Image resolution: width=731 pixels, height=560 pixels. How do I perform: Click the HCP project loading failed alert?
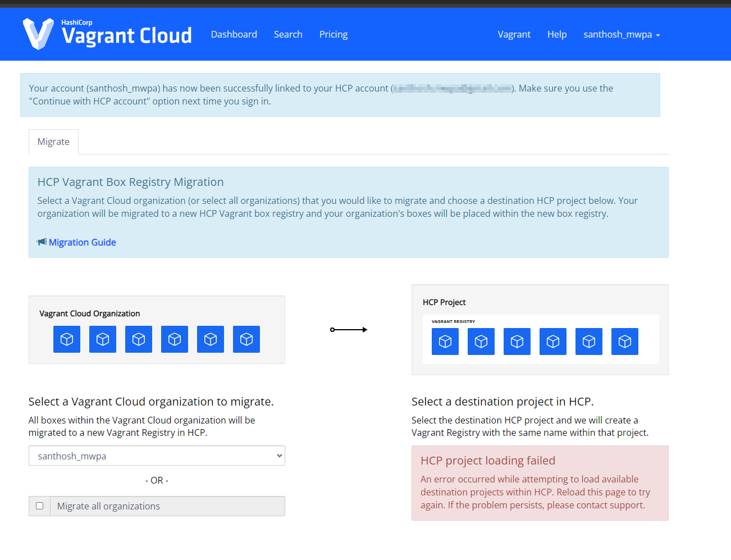coord(540,483)
